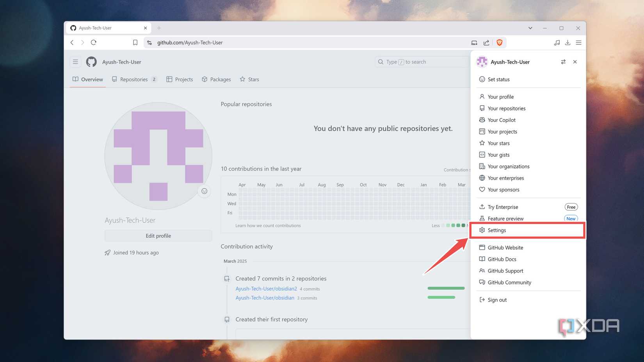This screenshot has width=644, height=362.
Task: Switch to the Repositories tab
Action: click(134, 79)
